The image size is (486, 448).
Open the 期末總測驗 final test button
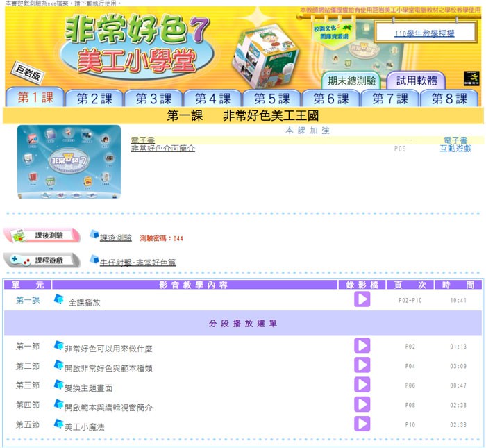point(351,80)
